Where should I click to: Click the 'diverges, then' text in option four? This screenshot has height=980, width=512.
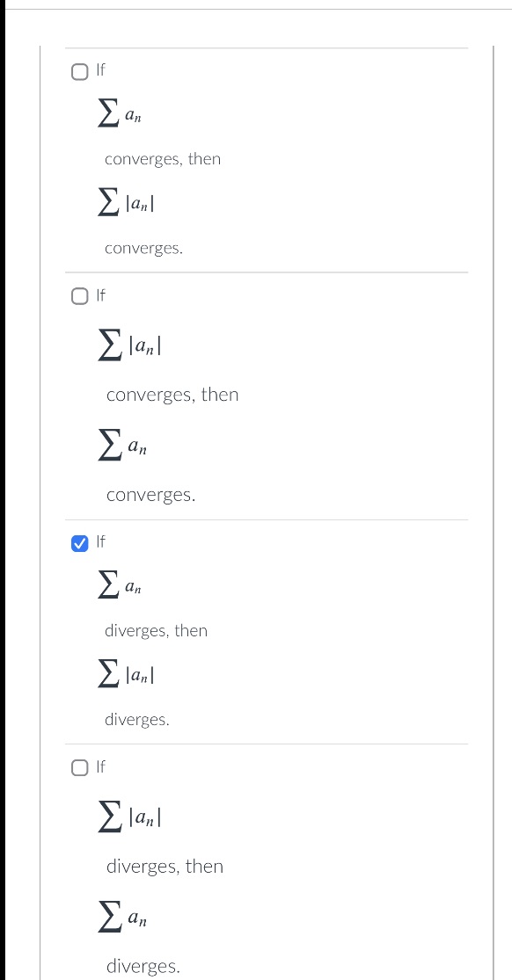[x=165, y=866]
